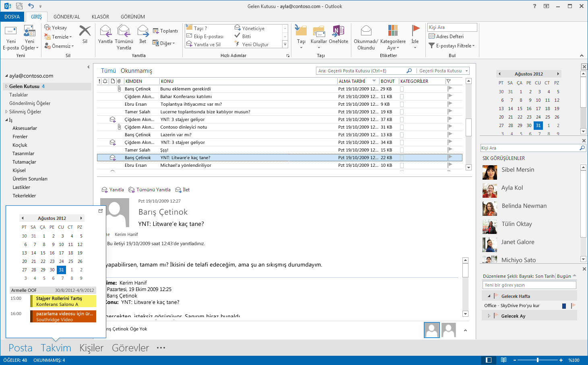
Task: Click the ribbon Kişi Ara search box
Action: (x=452, y=27)
